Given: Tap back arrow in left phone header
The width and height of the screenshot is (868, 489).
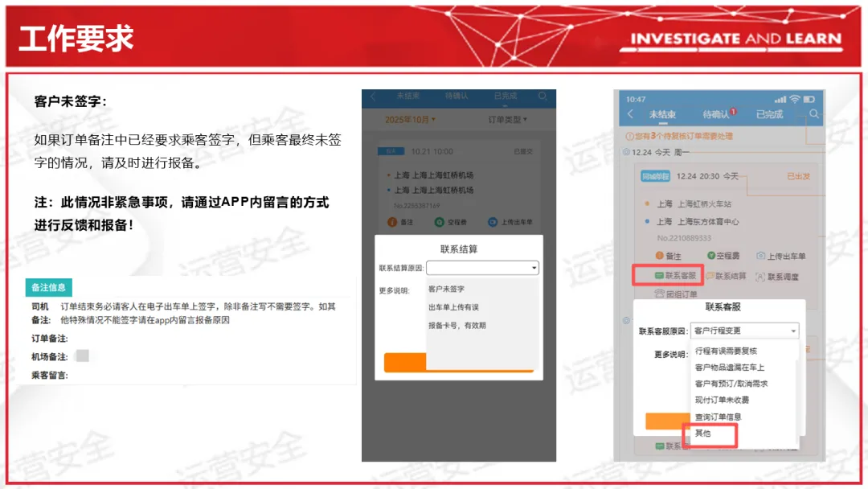Looking at the screenshot, I should pyautogui.click(x=373, y=97).
